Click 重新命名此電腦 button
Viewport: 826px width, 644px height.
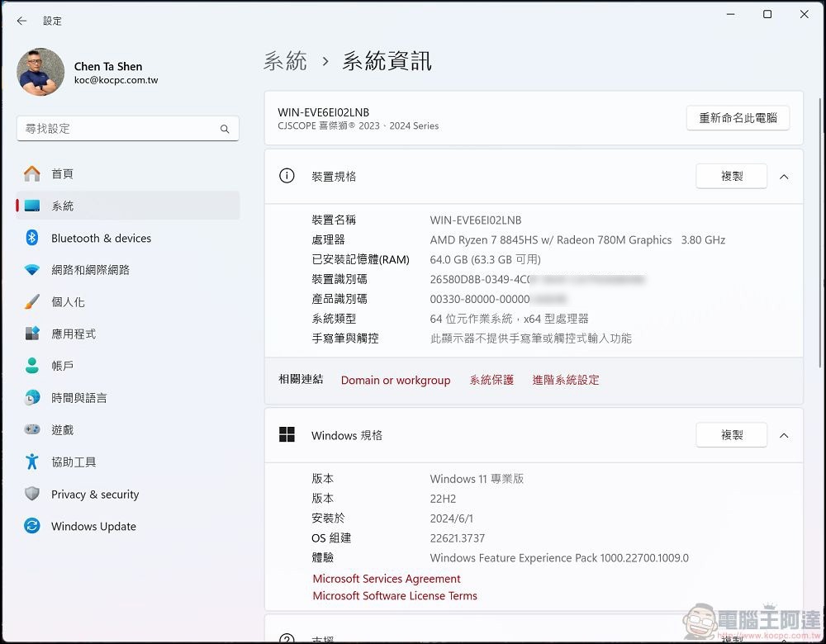(738, 118)
